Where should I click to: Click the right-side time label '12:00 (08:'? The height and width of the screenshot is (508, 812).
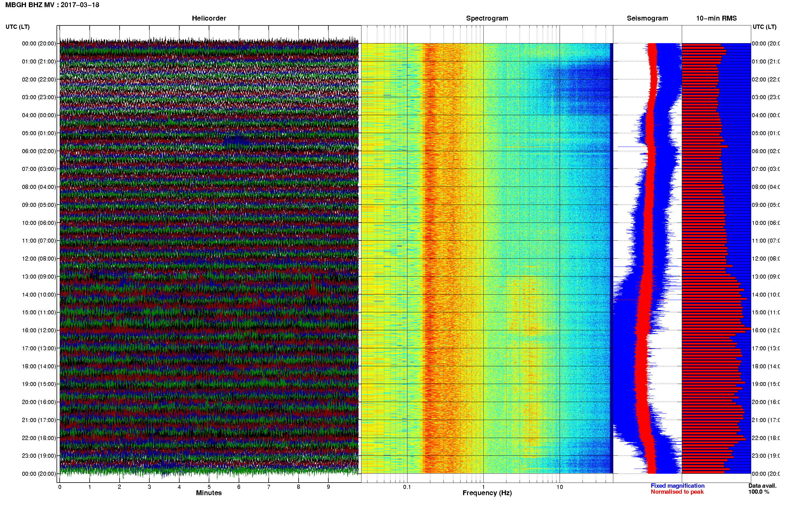766,259
